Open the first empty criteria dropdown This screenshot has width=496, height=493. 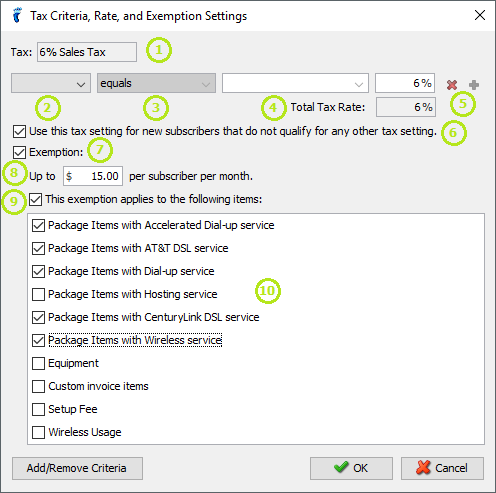[51, 83]
